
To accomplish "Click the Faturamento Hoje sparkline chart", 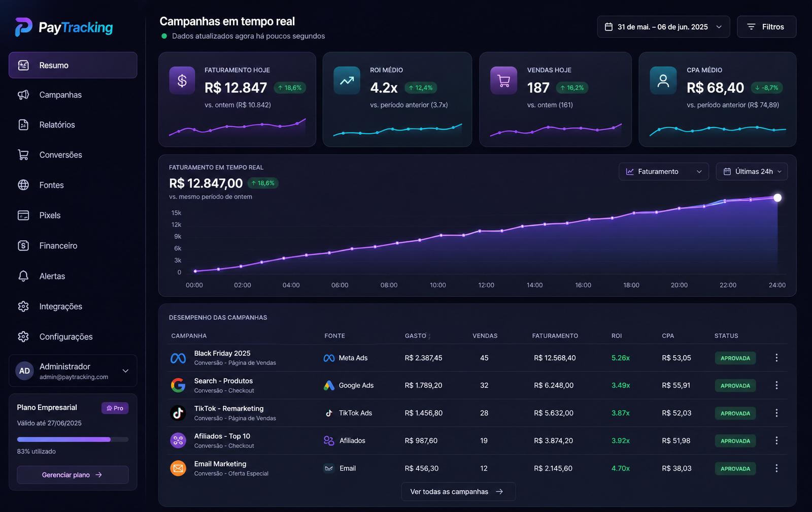I will 237,127.
